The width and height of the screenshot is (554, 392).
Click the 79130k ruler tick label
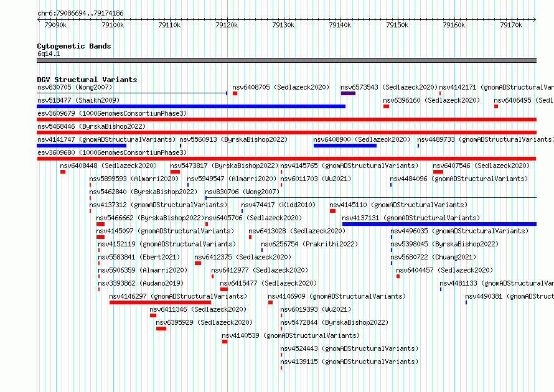[283, 25]
